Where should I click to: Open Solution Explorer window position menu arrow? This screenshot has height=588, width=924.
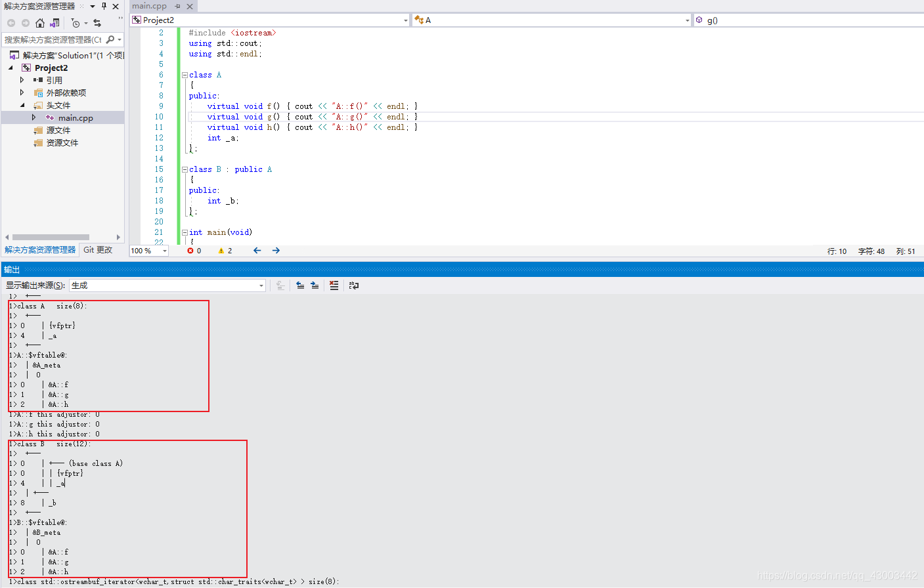[93, 7]
